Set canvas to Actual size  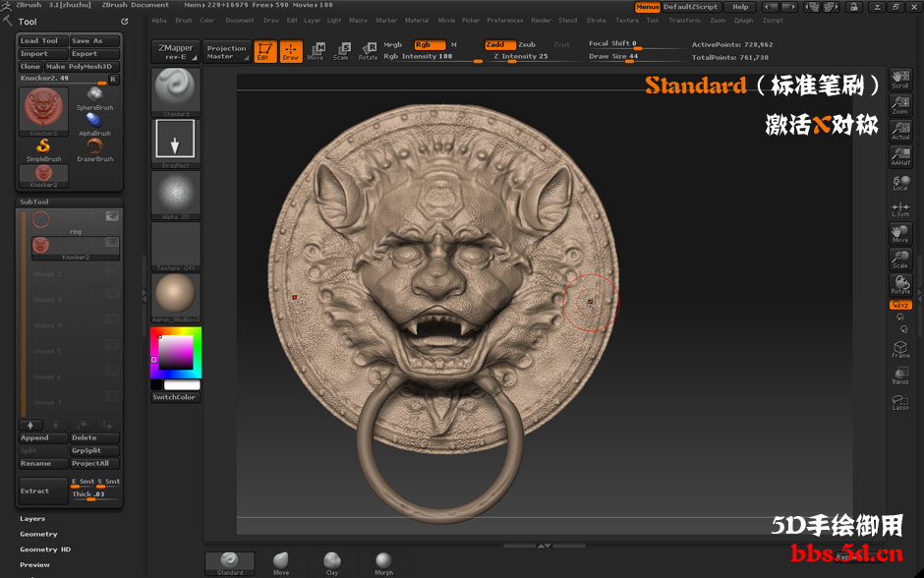point(900,131)
